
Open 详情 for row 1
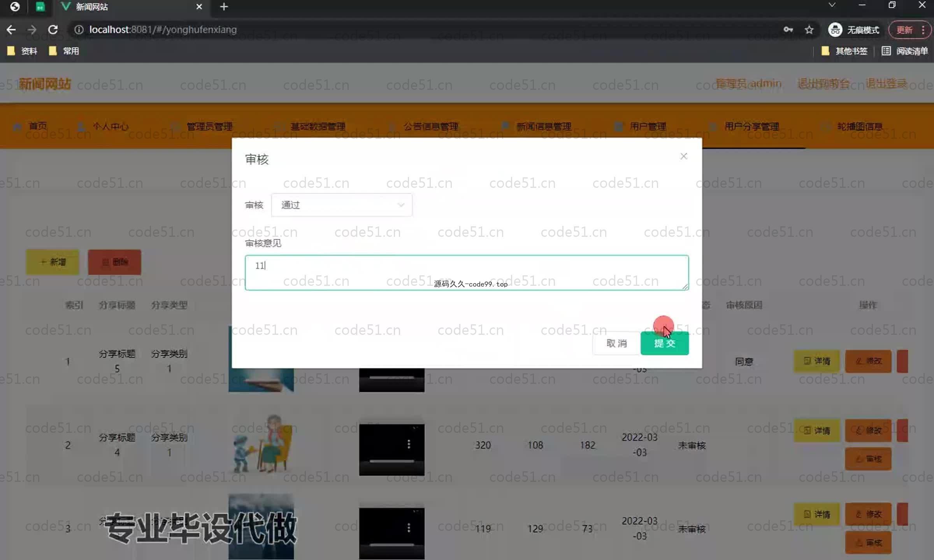[x=816, y=361]
